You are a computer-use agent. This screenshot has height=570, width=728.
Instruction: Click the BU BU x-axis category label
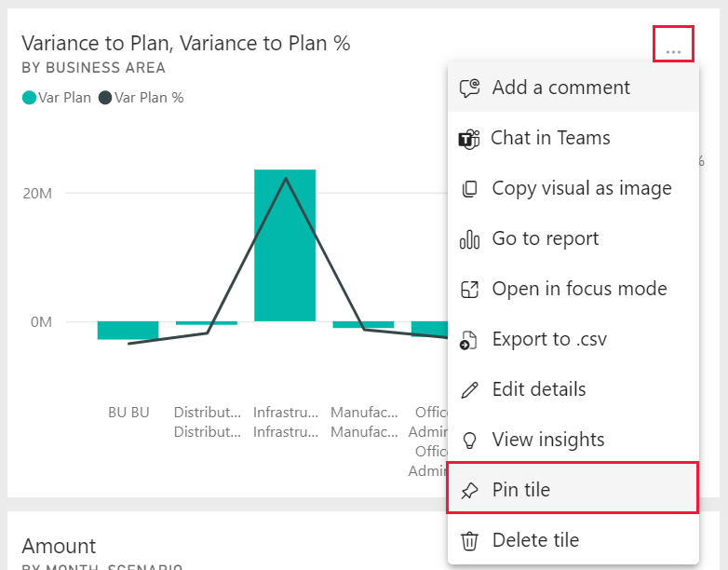128,413
